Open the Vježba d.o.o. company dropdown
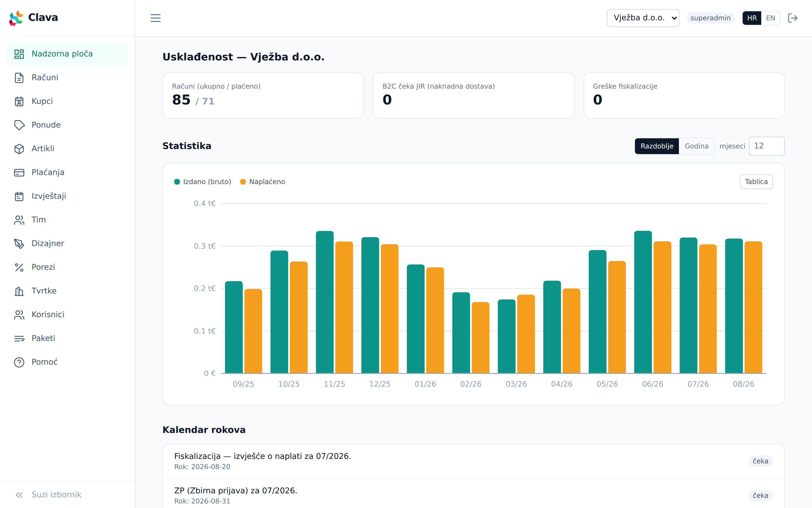 click(643, 18)
